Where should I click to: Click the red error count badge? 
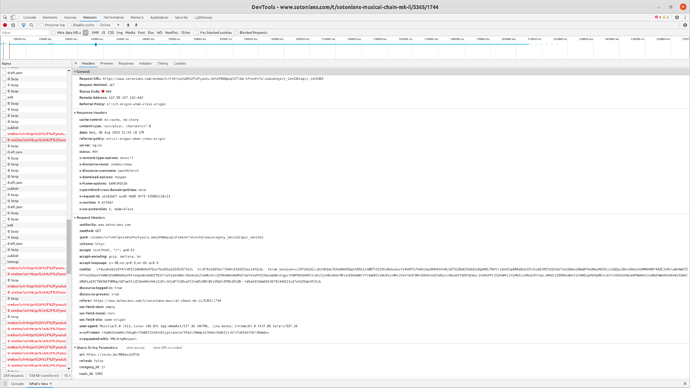tap(658, 18)
